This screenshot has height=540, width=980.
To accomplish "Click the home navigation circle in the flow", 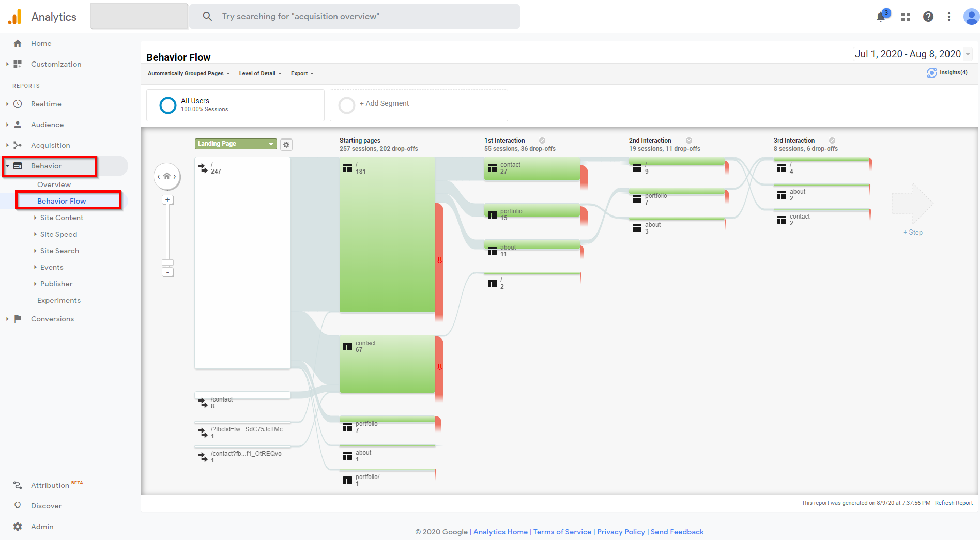I will click(166, 176).
